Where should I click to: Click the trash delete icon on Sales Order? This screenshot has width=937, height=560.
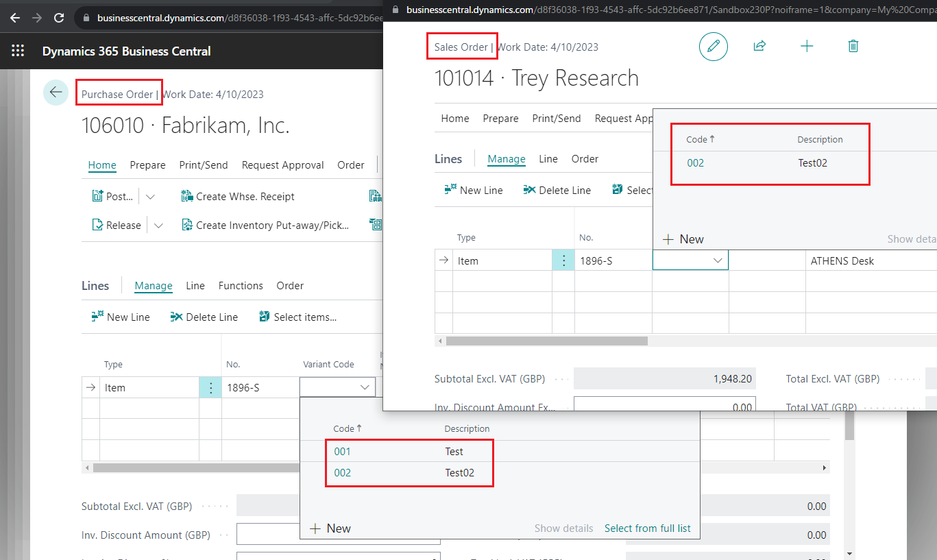pos(853,47)
